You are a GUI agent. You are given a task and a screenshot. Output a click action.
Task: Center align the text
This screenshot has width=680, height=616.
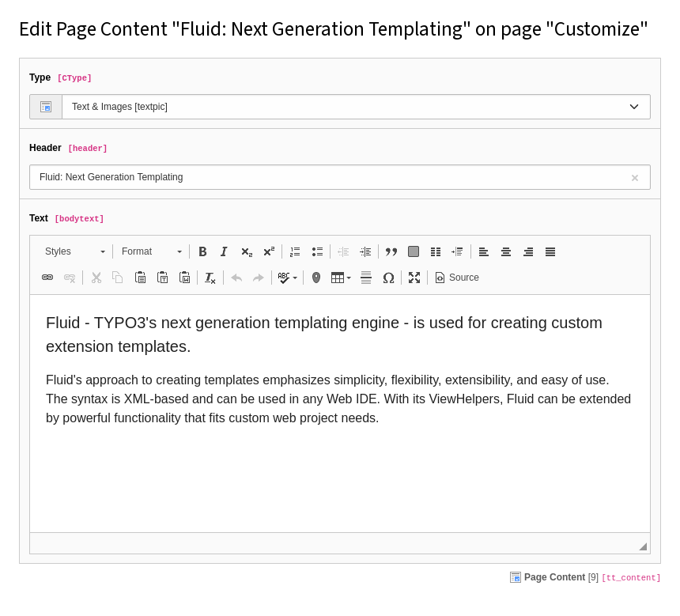click(506, 251)
